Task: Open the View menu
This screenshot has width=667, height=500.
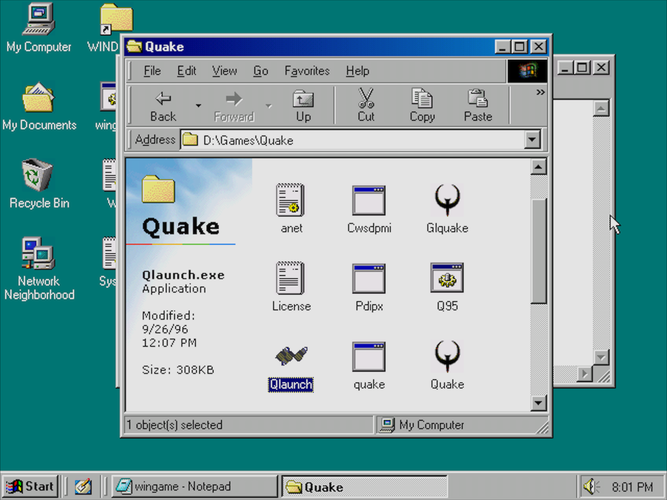Action: tap(224, 71)
